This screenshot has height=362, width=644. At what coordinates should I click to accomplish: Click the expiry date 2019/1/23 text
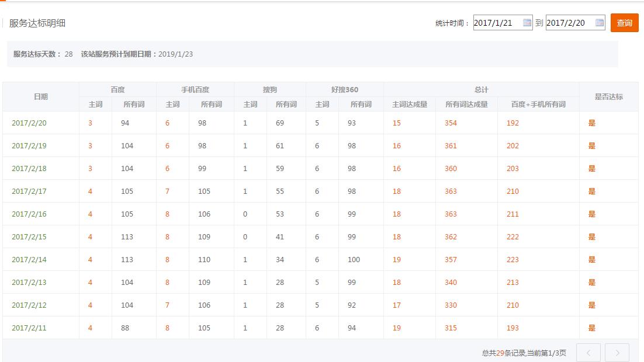pos(175,54)
